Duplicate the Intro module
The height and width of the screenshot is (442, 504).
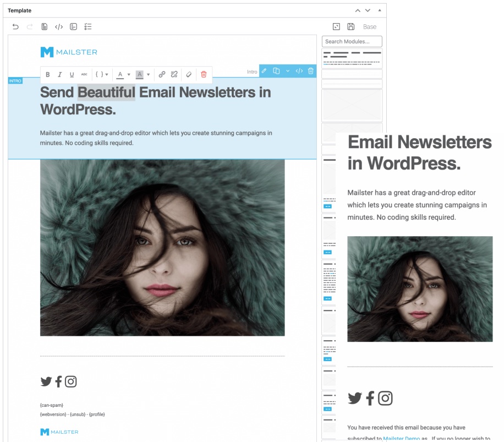276,71
